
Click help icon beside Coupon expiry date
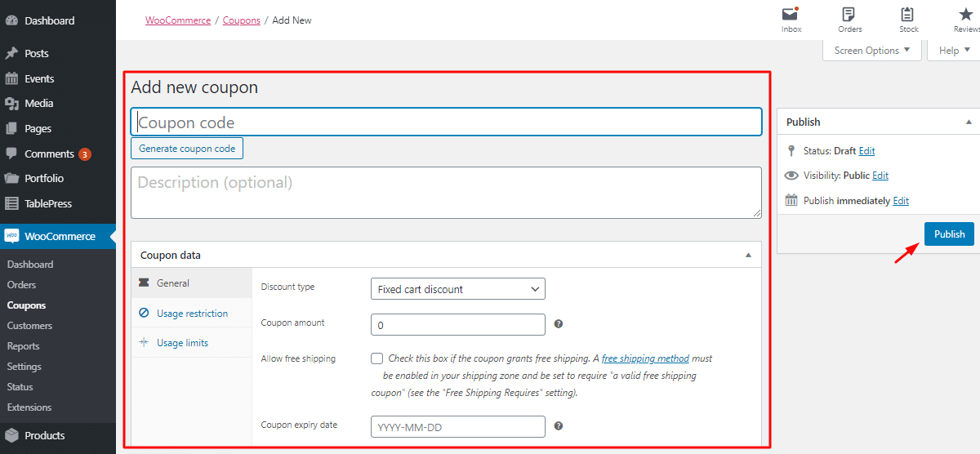[x=559, y=426]
